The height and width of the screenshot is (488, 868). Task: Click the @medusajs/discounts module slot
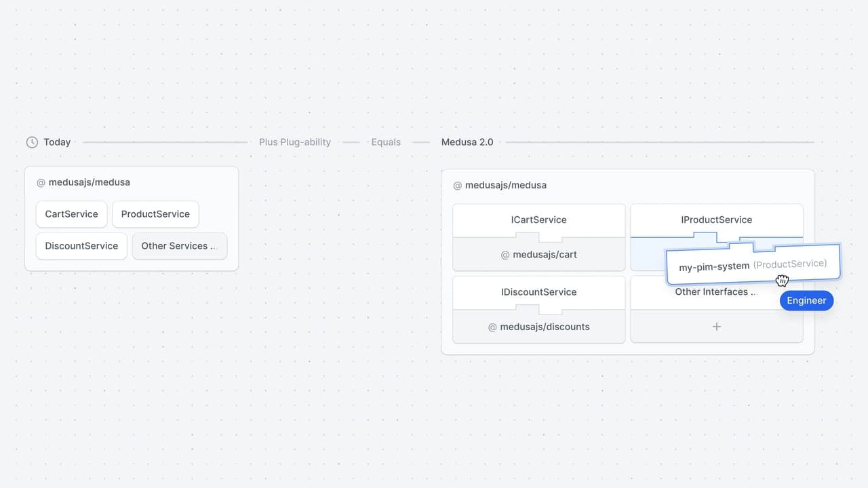pyautogui.click(x=539, y=327)
